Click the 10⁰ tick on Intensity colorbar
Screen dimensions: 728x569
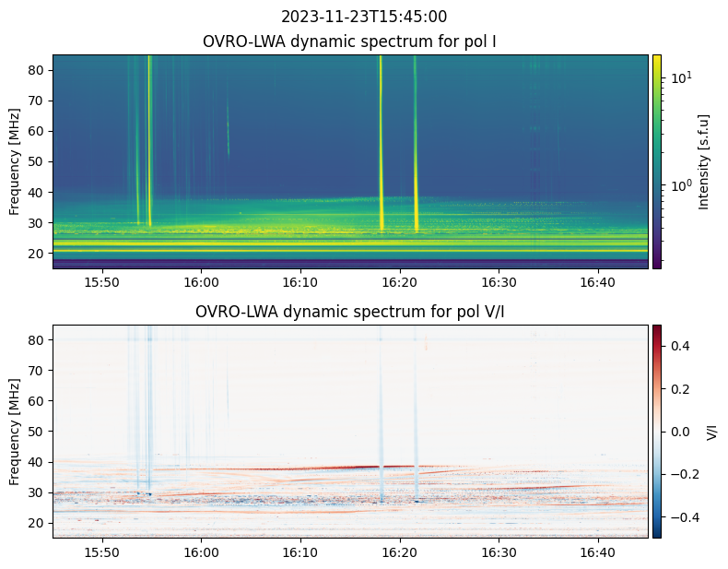pos(680,185)
